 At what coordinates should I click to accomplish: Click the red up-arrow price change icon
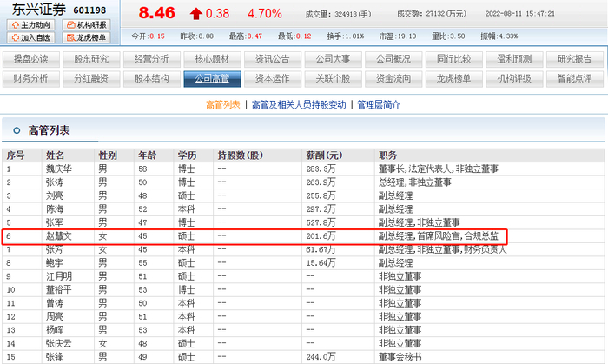pos(196,14)
